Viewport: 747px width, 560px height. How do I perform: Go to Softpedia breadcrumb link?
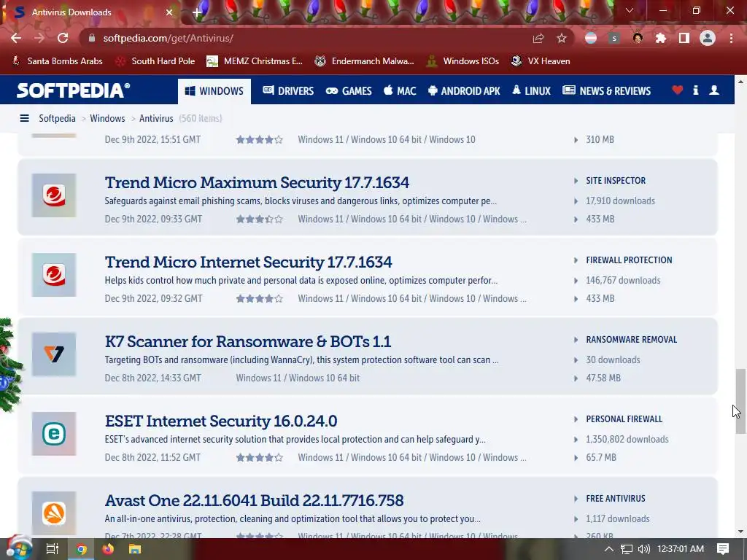tap(57, 118)
